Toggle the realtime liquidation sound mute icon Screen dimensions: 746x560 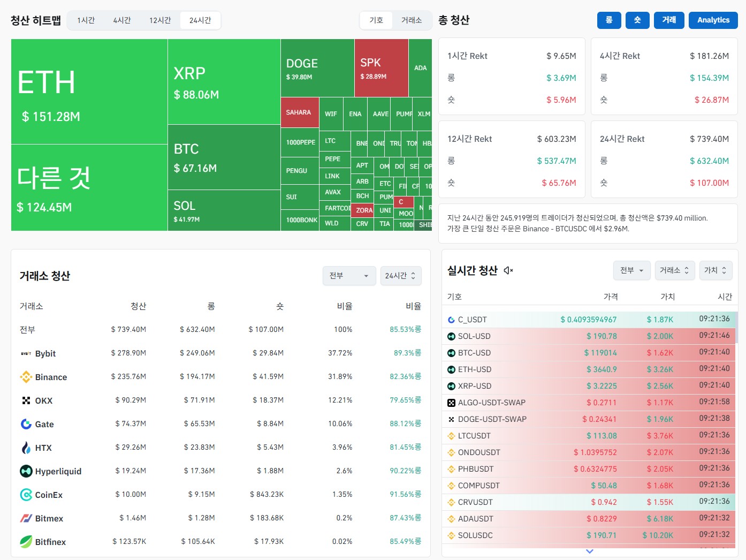pos(508,270)
